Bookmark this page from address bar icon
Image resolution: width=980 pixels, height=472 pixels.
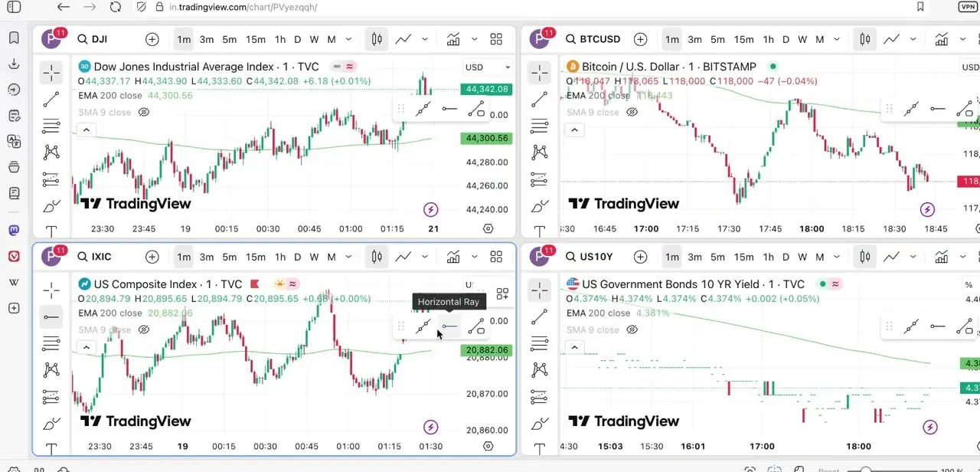tap(920, 7)
